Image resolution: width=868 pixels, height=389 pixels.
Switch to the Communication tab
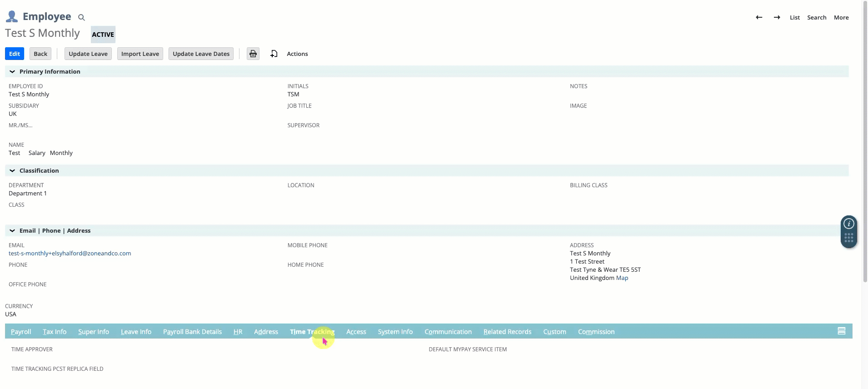[x=448, y=332]
